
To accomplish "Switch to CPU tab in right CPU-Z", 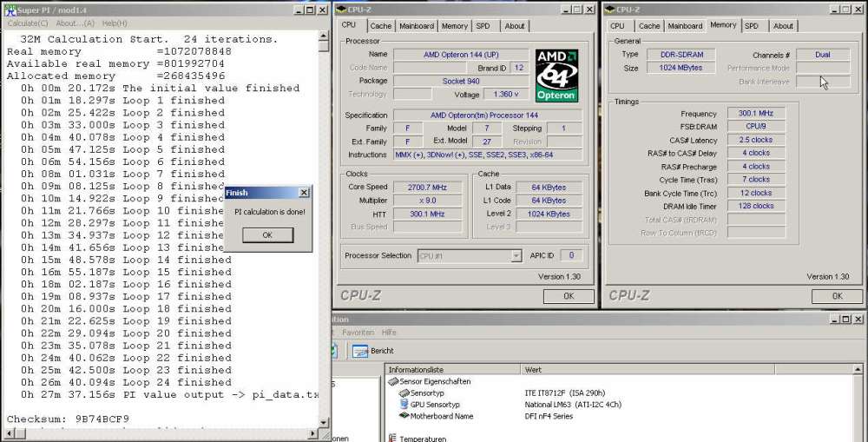I will (617, 26).
